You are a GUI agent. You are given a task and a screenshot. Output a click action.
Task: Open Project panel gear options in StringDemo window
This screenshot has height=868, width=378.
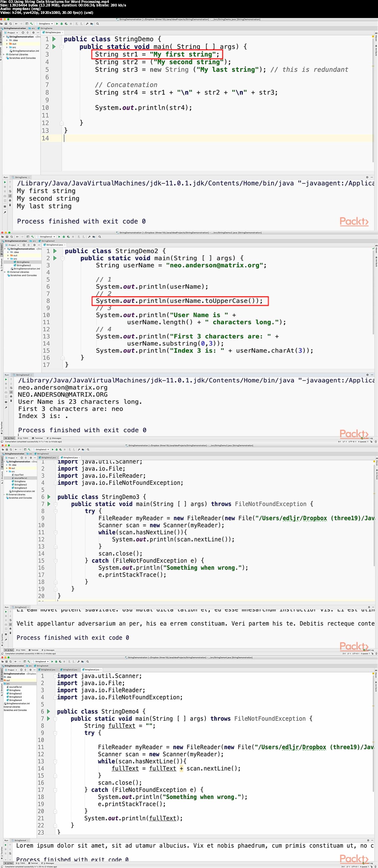(33, 33)
